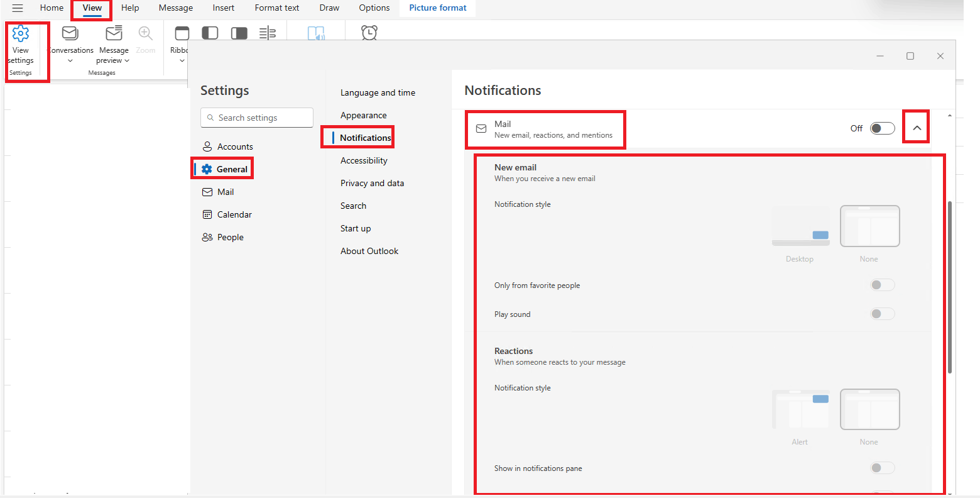980x498 pixels.
Task: Click the Search settings input field
Action: click(x=256, y=118)
